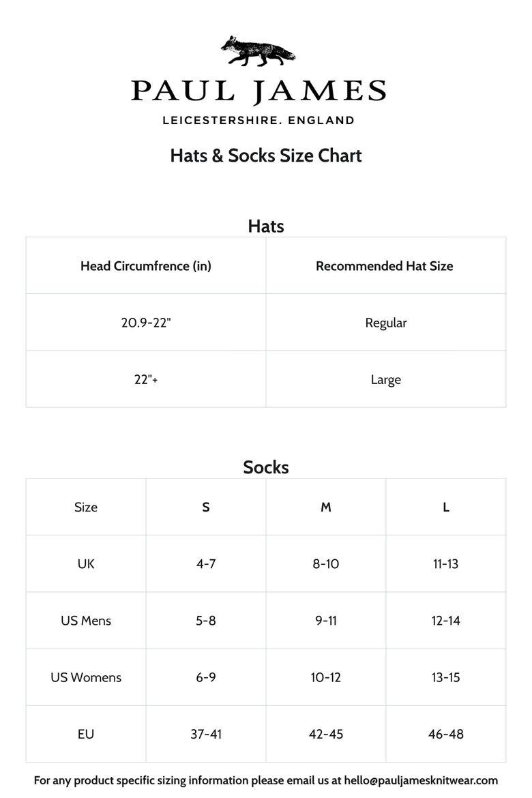Click the US Mens row label
The height and width of the screenshot is (798, 532).
[86, 621]
